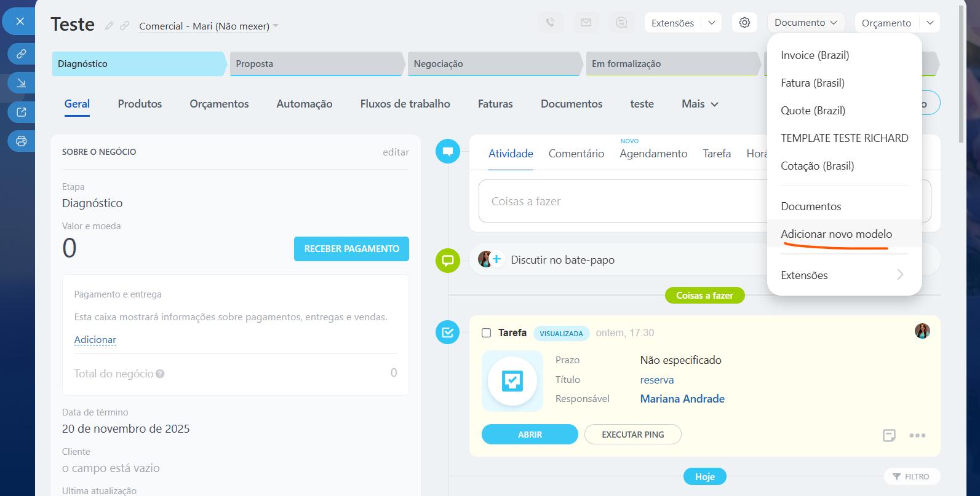Expand the Extensões submenu arrow in menu
The width and height of the screenshot is (980, 496).
[900, 275]
